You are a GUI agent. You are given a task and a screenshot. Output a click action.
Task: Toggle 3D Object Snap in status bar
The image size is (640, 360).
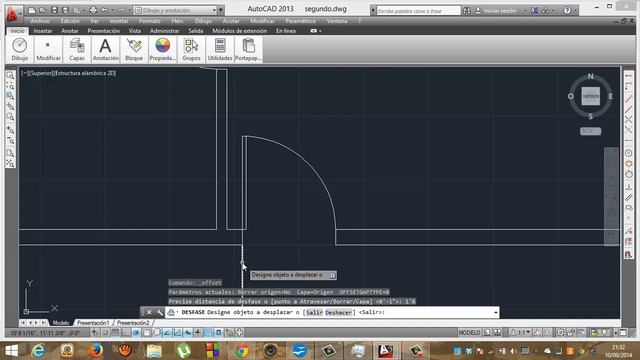point(157,333)
